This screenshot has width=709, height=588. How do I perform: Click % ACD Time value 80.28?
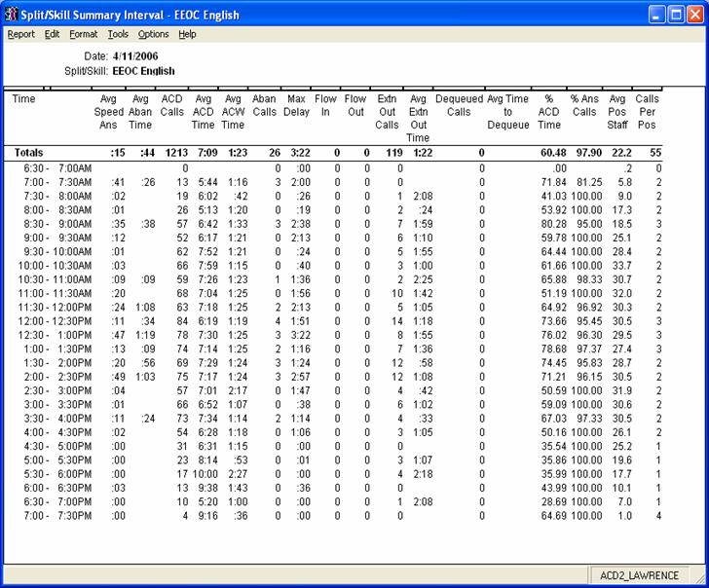pyautogui.click(x=554, y=224)
